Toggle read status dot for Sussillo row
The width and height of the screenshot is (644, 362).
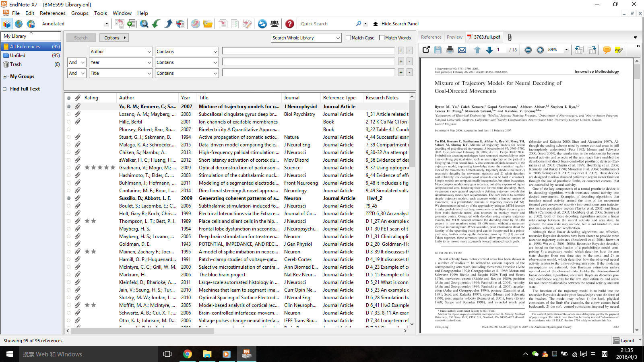[x=69, y=198]
